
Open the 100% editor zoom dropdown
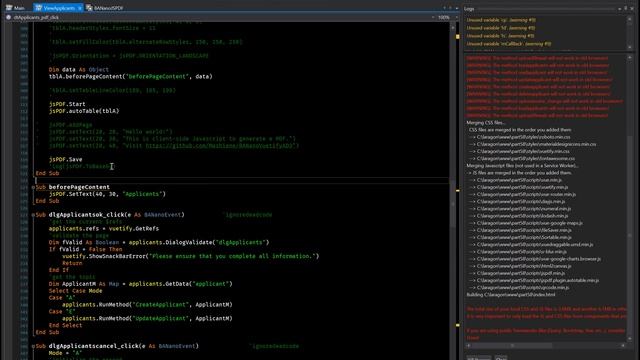tap(457, 17)
